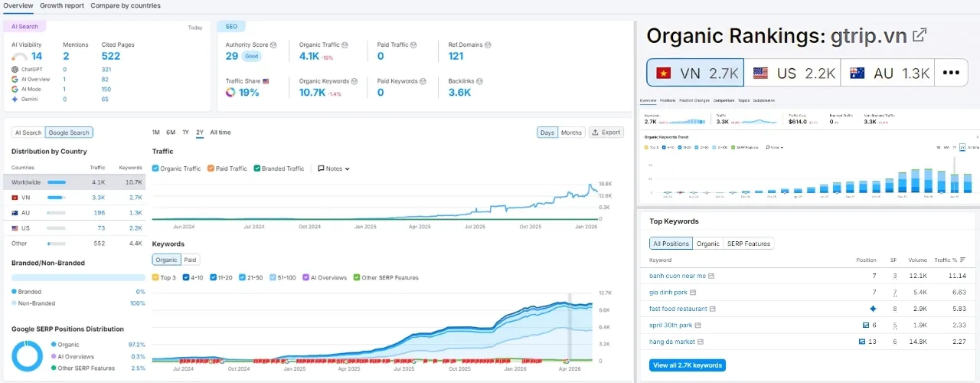This screenshot has width=980, height=383.
Task: Select the 1M time range
Action: (156, 133)
